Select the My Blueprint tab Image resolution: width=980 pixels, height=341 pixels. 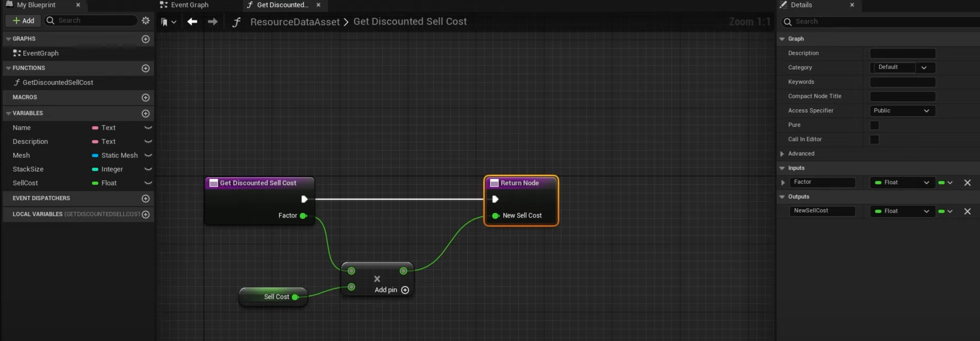pyautogui.click(x=36, y=5)
